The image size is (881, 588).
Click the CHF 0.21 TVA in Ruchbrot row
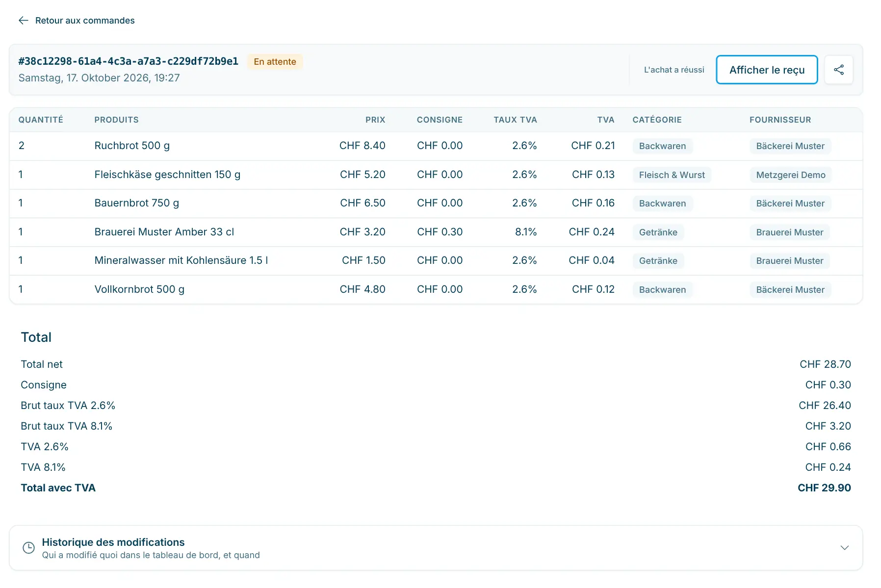coord(593,146)
